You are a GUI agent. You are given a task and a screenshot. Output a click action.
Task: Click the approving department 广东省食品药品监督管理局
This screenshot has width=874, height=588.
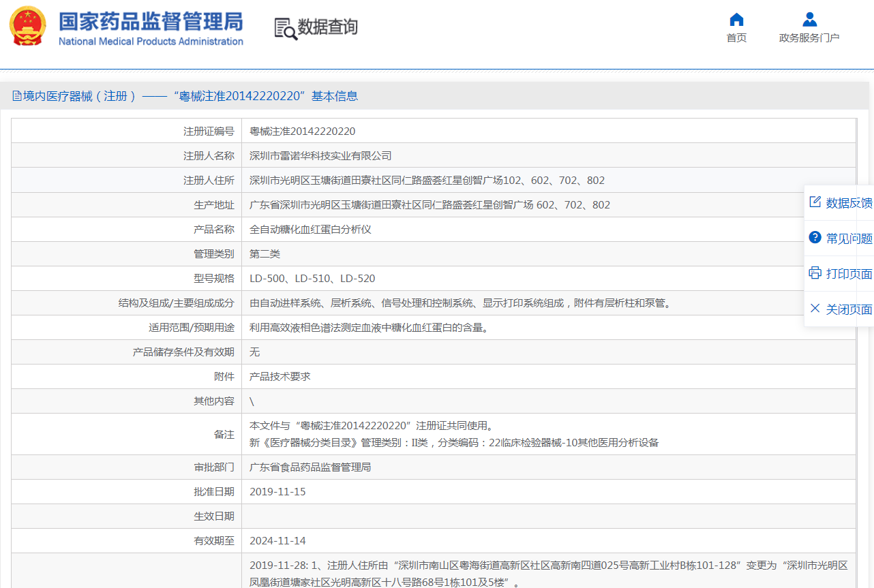(310, 467)
